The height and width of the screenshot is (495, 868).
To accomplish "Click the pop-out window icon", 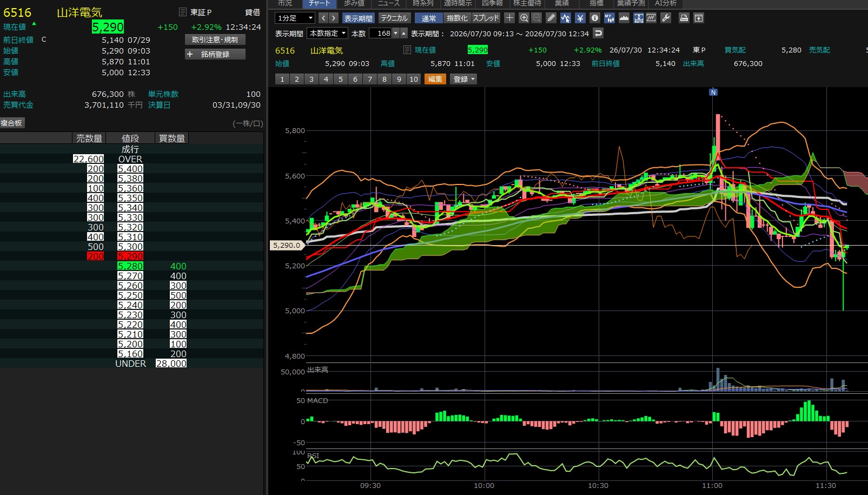I will (x=699, y=18).
